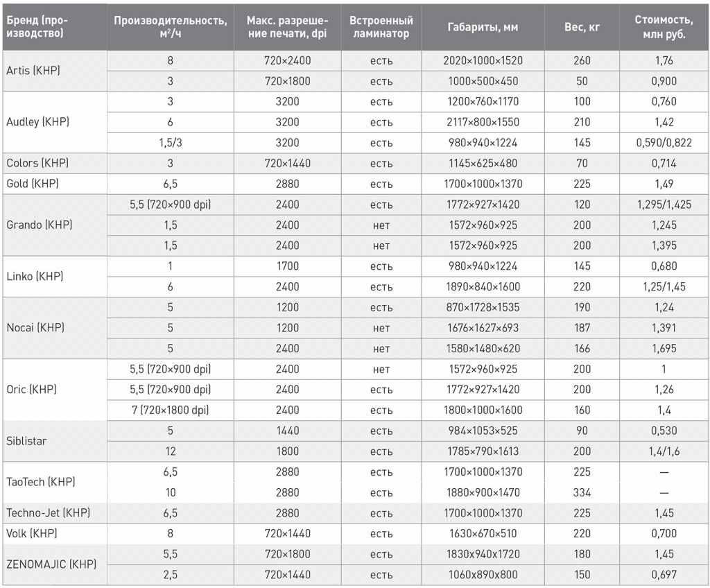
Task: Click the 'Grando (KHP)' brand cell
Action: (54, 225)
